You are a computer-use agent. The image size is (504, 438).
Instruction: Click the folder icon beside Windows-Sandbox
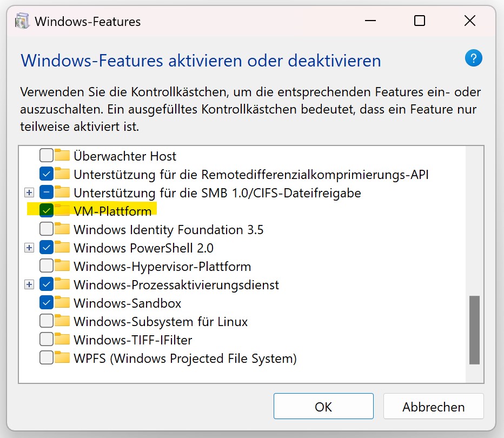(63, 303)
